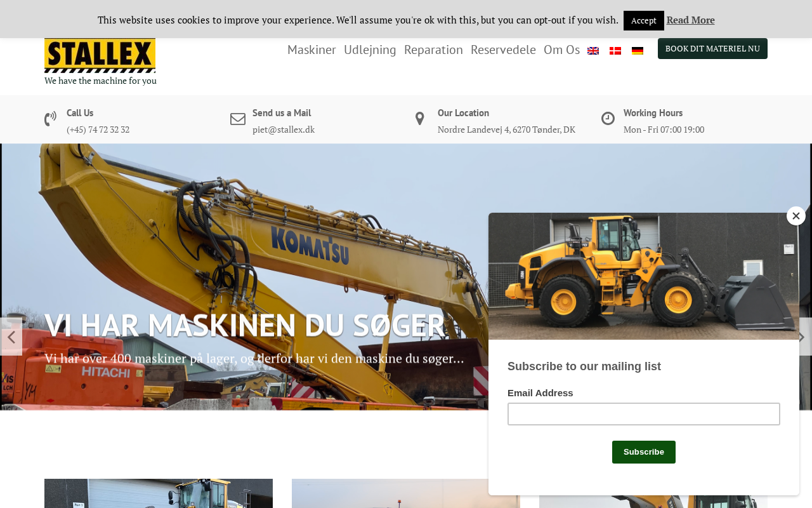Focus the Email Address input field

[x=644, y=414]
